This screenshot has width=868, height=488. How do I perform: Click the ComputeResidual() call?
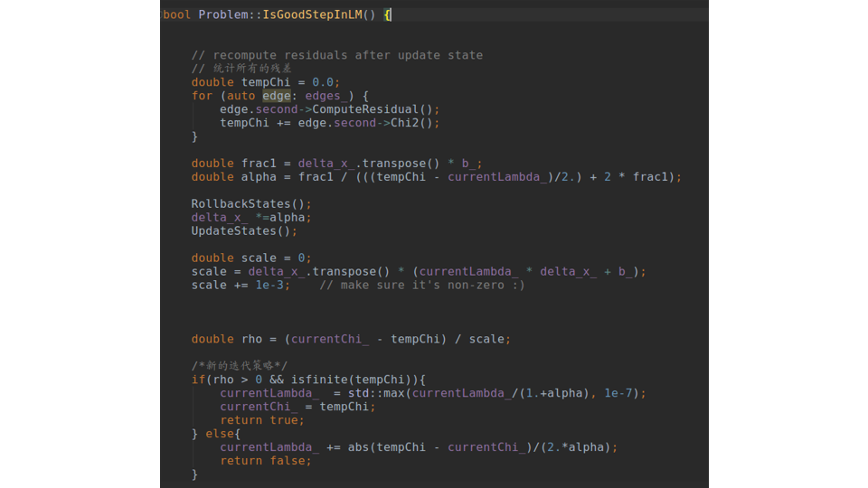coord(372,109)
